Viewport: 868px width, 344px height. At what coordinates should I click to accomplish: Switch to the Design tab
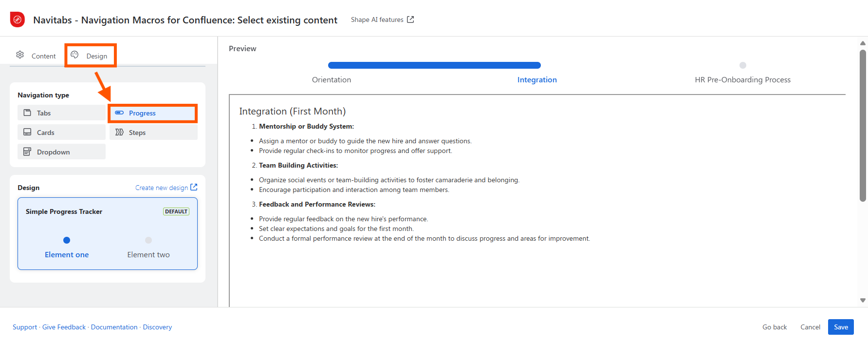pos(90,56)
